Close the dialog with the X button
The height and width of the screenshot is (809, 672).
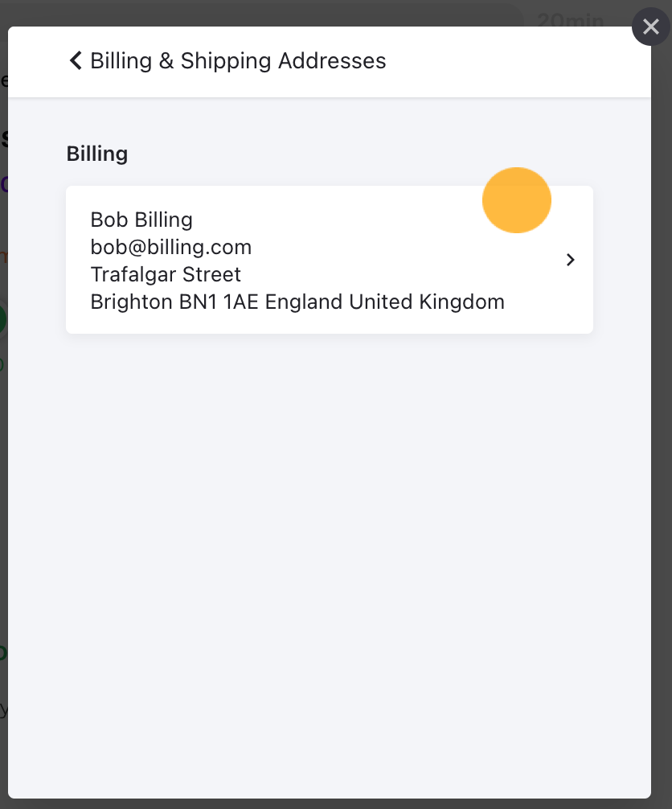[651, 27]
